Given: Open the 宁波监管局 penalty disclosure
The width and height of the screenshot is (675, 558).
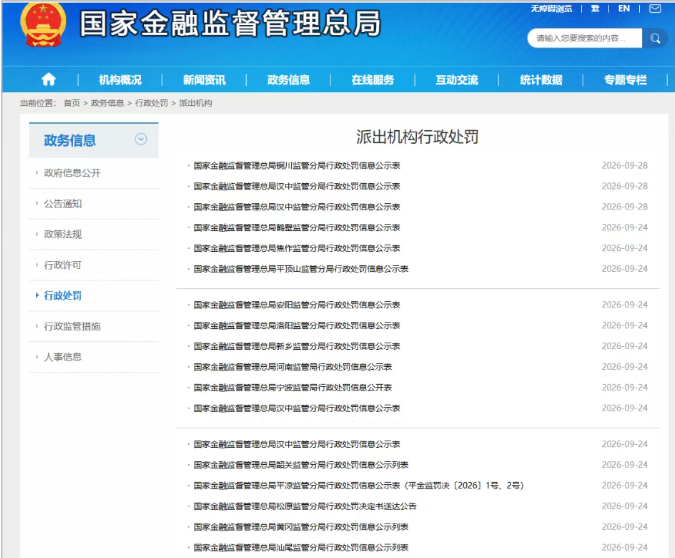Looking at the screenshot, I should [293, 388].
